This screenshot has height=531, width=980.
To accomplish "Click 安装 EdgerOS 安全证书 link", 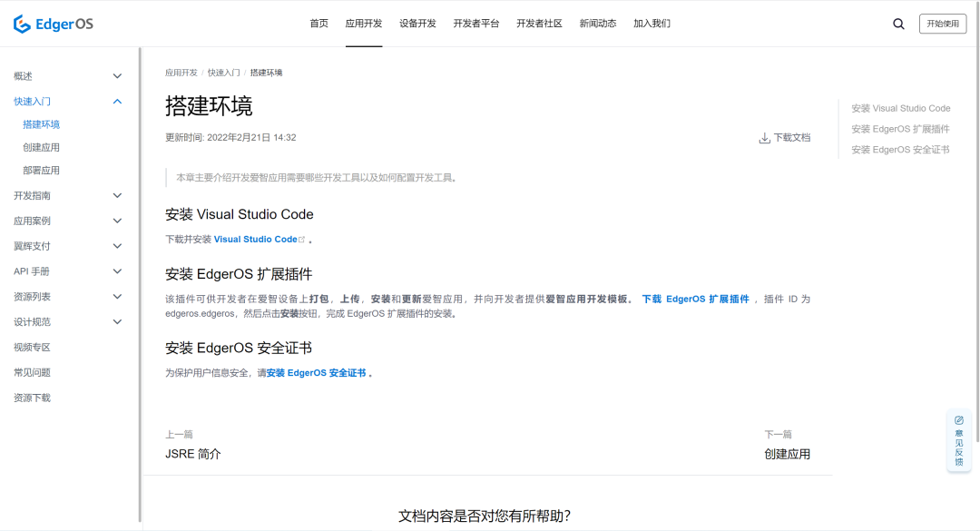I will point(316,373).
